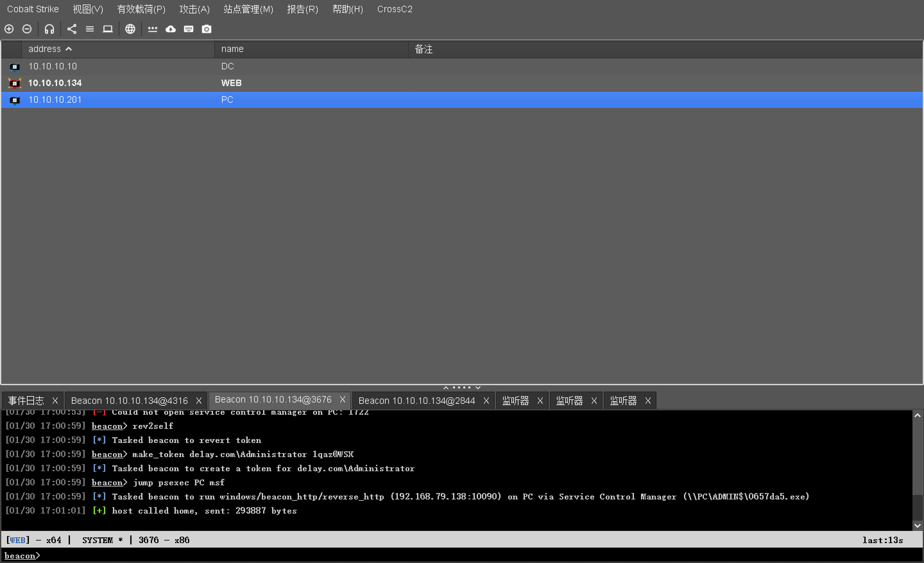Switch to target table view icon
The width and height of the screenshot is (924, 563).
tap(107, 29)
